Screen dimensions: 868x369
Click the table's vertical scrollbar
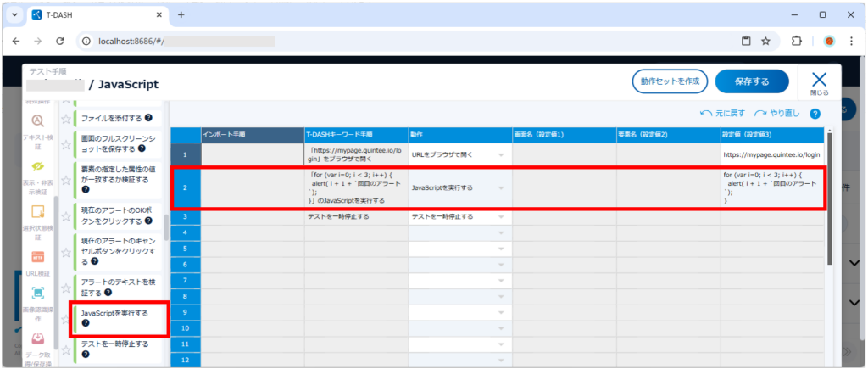[832, 170]
